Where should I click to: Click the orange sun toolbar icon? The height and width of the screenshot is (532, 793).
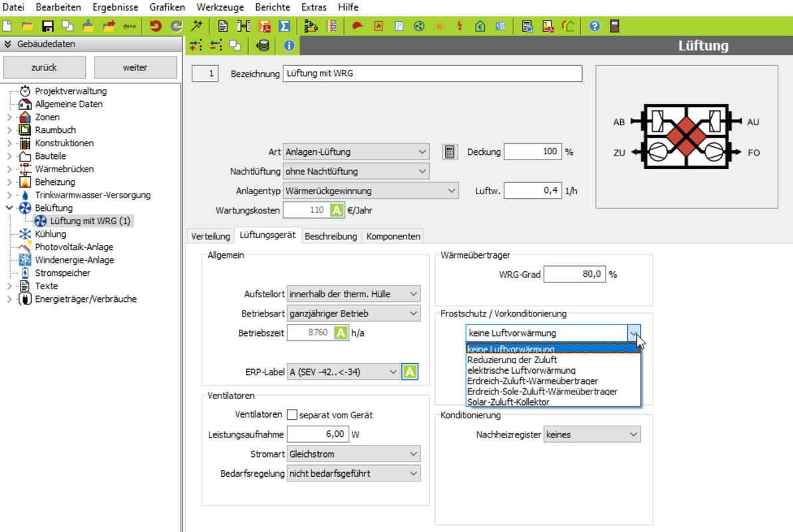point(440,26)
